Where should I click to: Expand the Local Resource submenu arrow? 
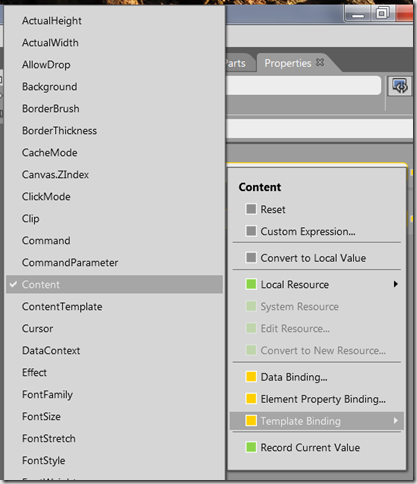coord(396,284)
